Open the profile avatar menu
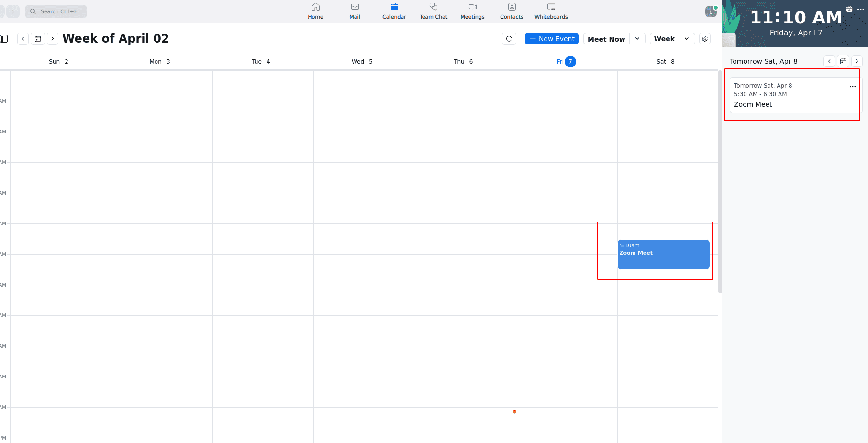The width and height of the screenshot is (868, 443). (711, 11)
